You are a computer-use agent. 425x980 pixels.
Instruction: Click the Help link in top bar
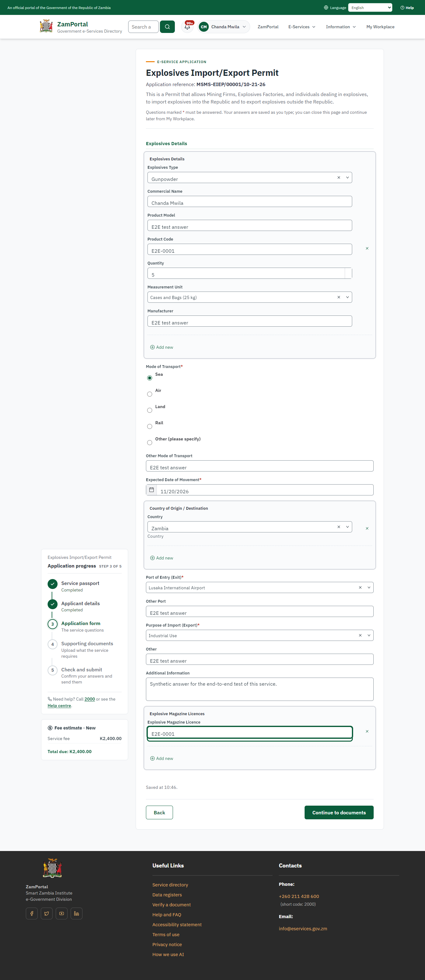tap(407, 7)
